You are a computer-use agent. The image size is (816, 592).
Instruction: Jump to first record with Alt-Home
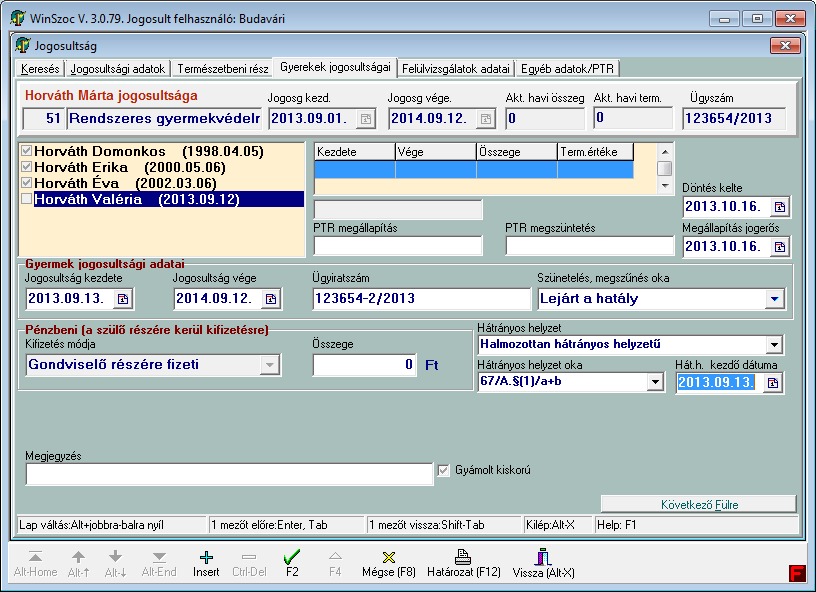(x=35, y=563)
